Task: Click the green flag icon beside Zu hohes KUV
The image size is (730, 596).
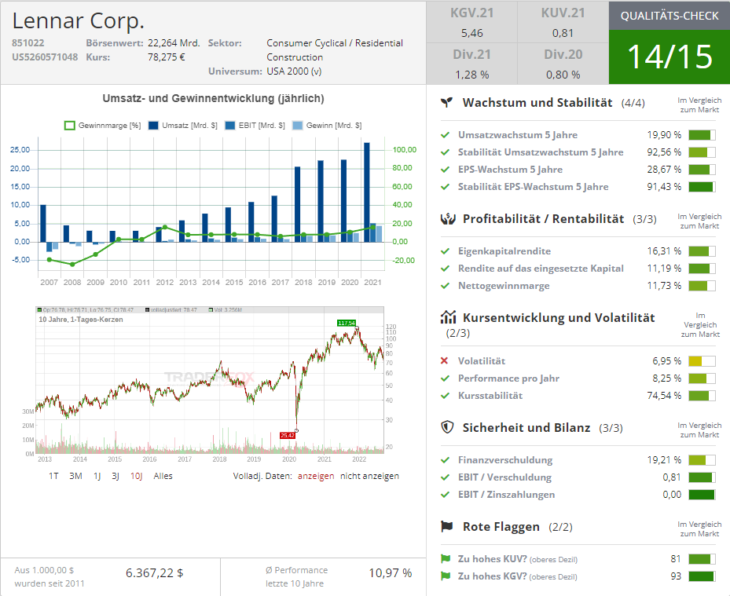Action: [x=445, y=559]
